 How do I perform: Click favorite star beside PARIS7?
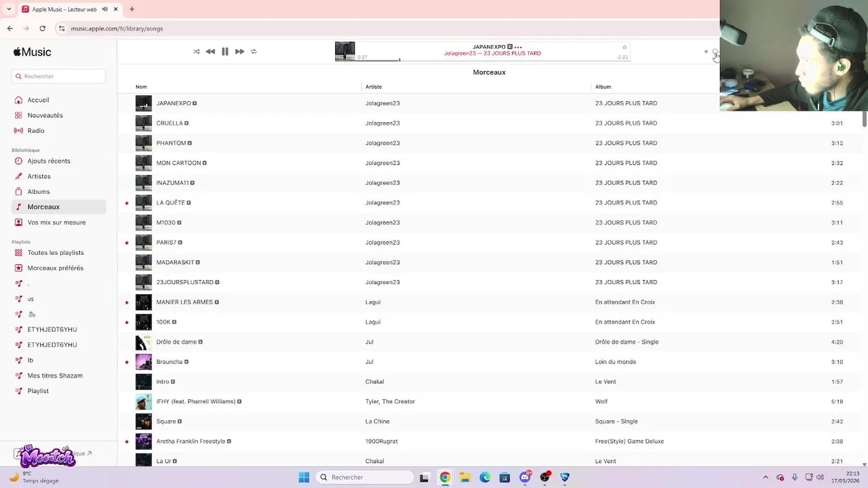[x=127, y=243]
